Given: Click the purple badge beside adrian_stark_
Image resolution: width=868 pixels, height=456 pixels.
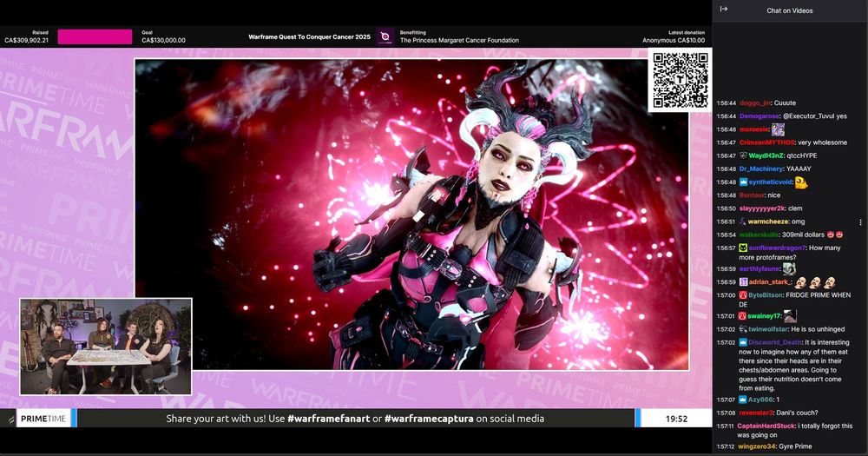Looking at the screenshot, I should (x=744, y=282).
